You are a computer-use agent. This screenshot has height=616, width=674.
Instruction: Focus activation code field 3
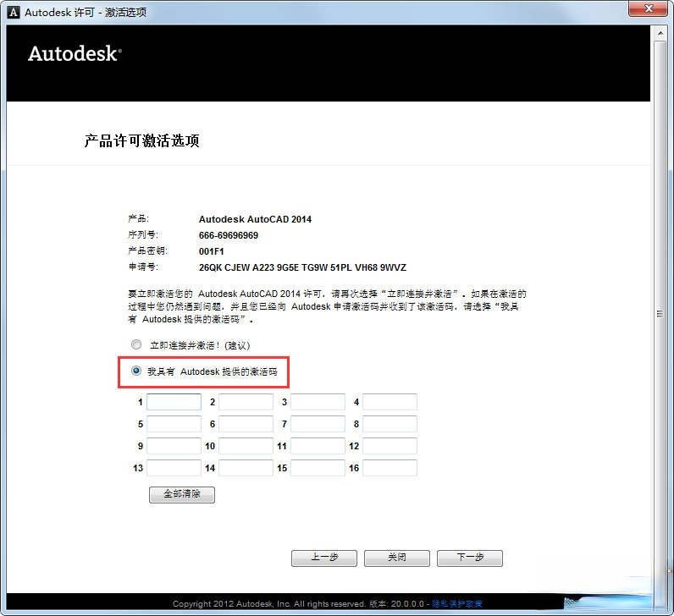point(318,402)
